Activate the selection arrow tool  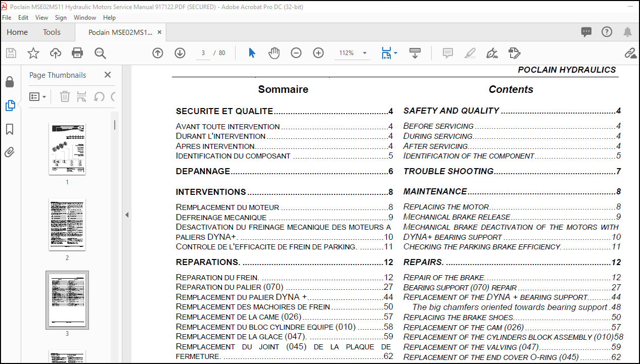[252, 53]
